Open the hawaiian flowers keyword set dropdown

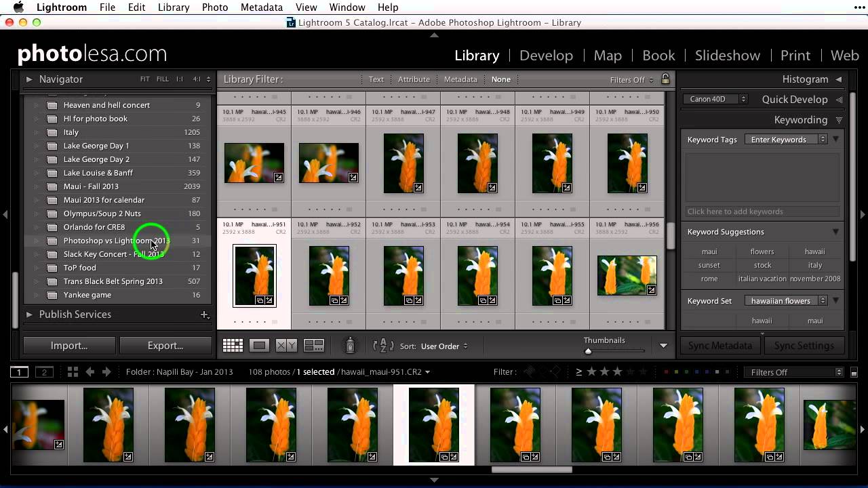coord(787,301)
